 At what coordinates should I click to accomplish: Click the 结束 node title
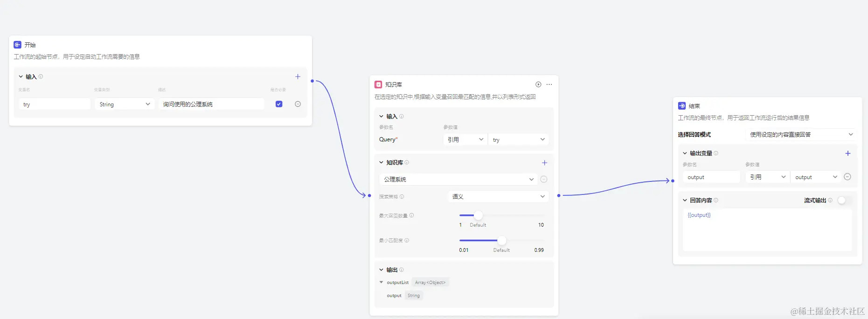point(694,106)
